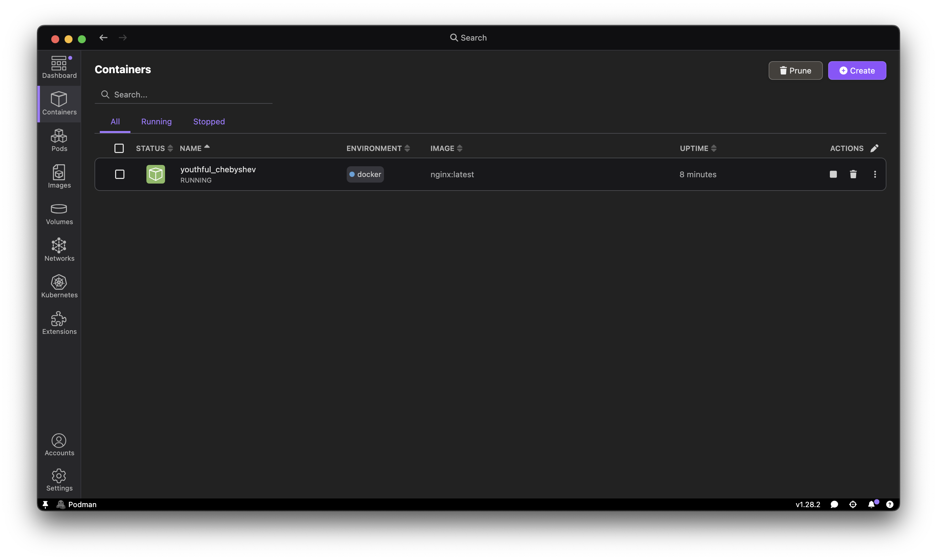Sort by UPTIME column
The width and height of the screenshot is (937, 560).
(x=698, y=148)
